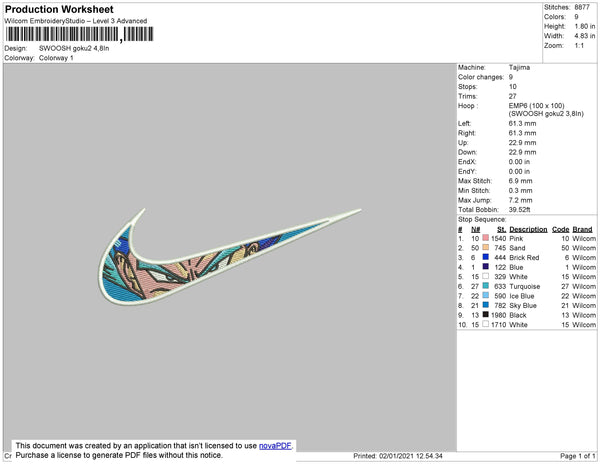600x464 pixels.
Task: Click the 'St.' column header
Action: tap(502, 229)
